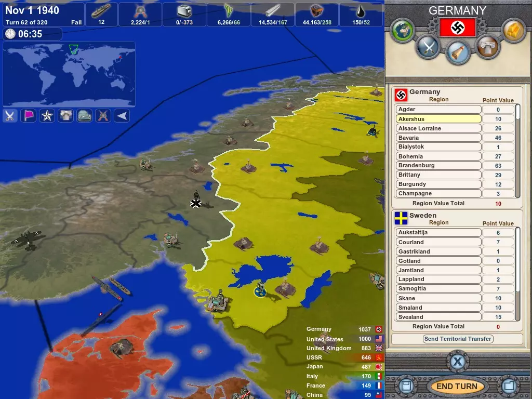
Task: Click the black oil drop icon
Action: click(x=361, y=11)
